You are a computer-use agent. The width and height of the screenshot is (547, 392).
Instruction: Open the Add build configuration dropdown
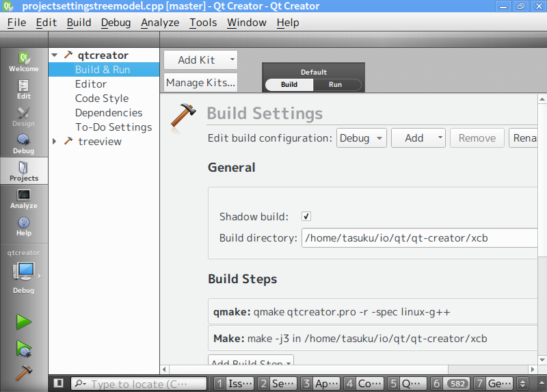(x=418, y=138)
